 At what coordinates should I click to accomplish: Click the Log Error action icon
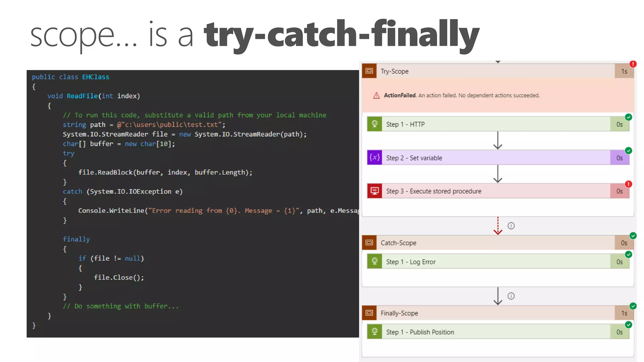pos(375,261)
